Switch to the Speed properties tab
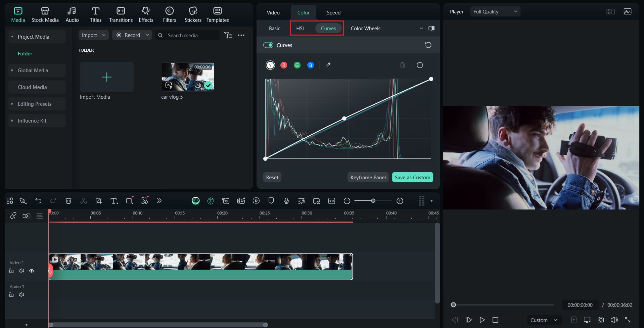Image resolution: width=644 pixels, height=328 pixels. 333,12
